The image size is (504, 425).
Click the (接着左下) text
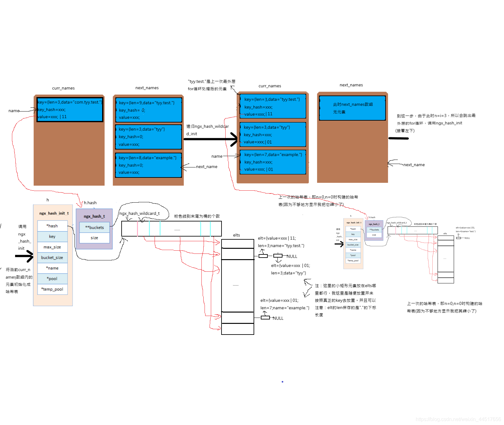(405, 131)
